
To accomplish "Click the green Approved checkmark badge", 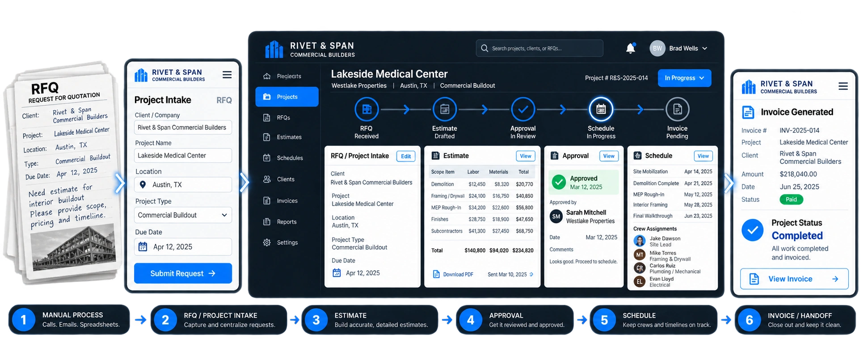I will (x=559, y=182).
